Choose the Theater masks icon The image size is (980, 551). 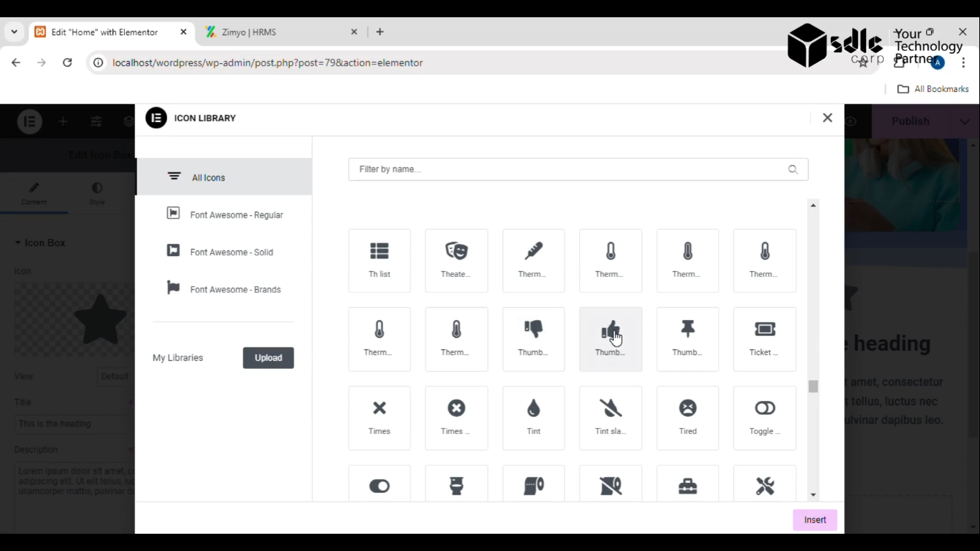coord(456,260)
